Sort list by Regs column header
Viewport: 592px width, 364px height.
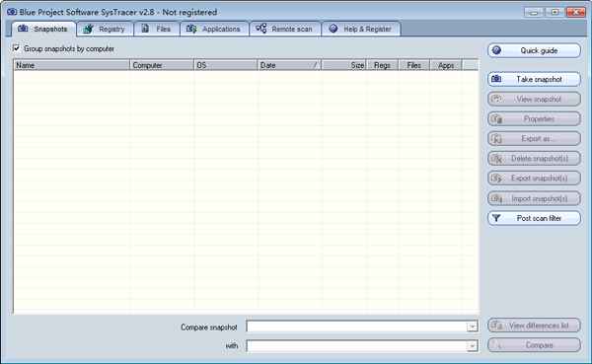pos(382,65)
